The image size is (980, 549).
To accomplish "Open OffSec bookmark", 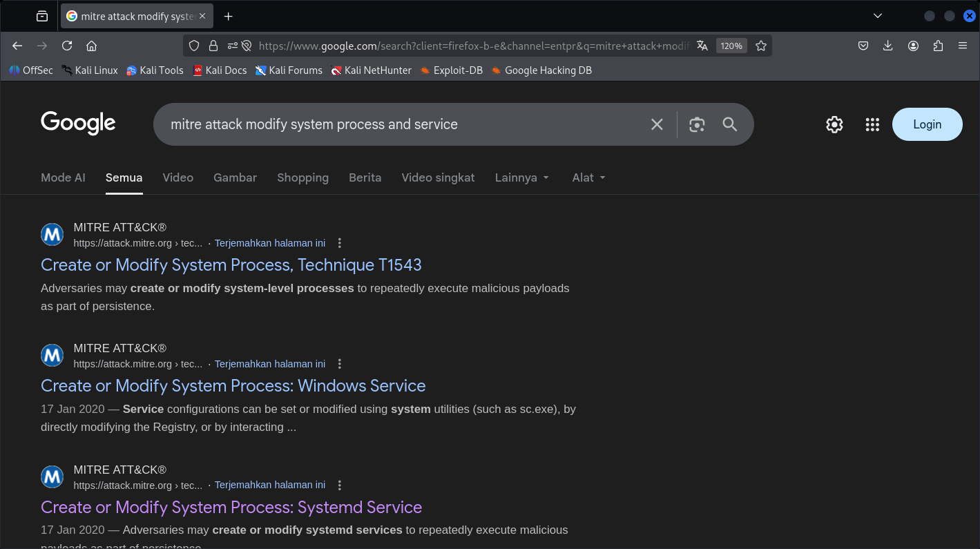I will (x=31, y=70).
